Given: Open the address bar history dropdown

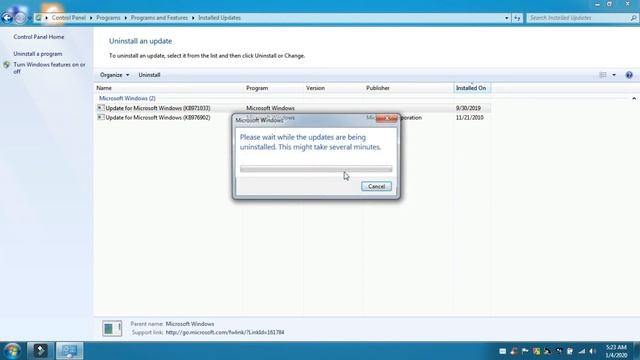Looking at the screenshot, I should click(507, 18).
